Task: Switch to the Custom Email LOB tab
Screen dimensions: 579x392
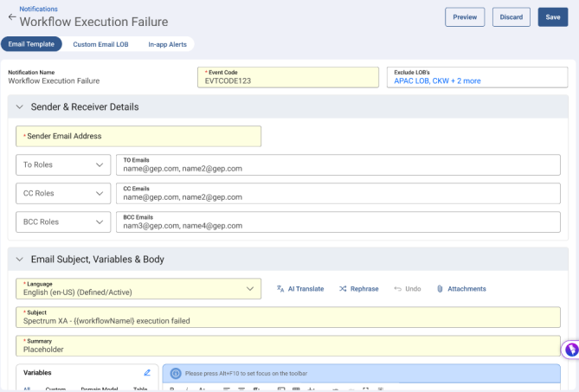Action: click(x=100, y=44)
